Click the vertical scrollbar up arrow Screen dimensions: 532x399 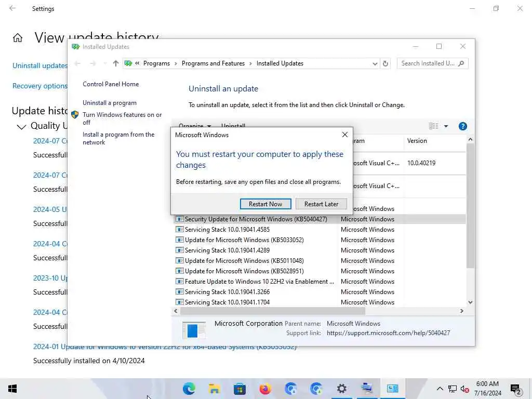click(x=470, y=139)
